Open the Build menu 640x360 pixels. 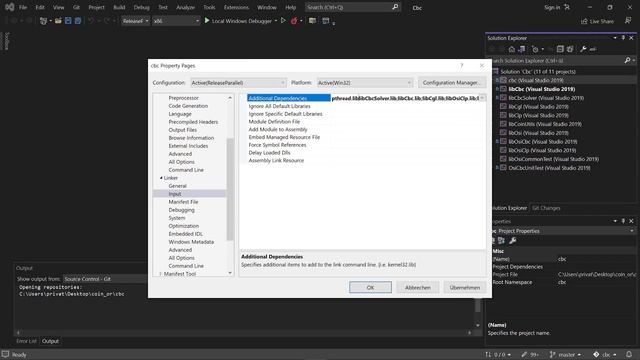pyautogui.click(x=119, y=7)
